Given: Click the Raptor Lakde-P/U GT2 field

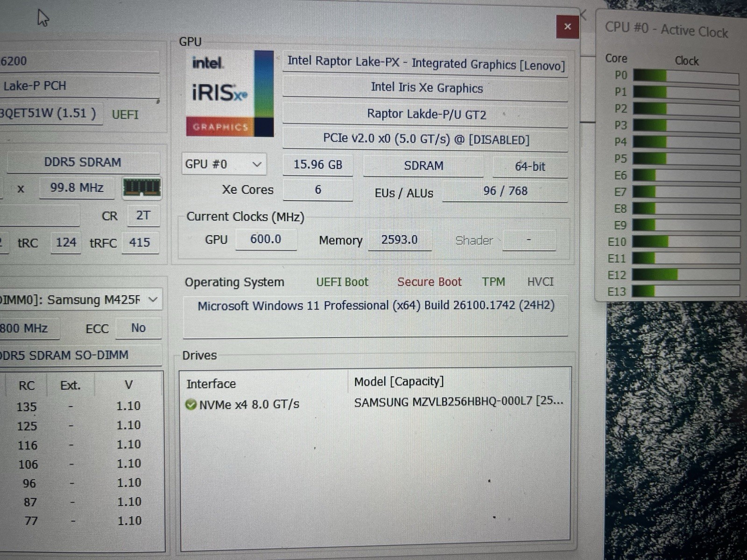Looking at the screenshot, I should click(425, 114).
